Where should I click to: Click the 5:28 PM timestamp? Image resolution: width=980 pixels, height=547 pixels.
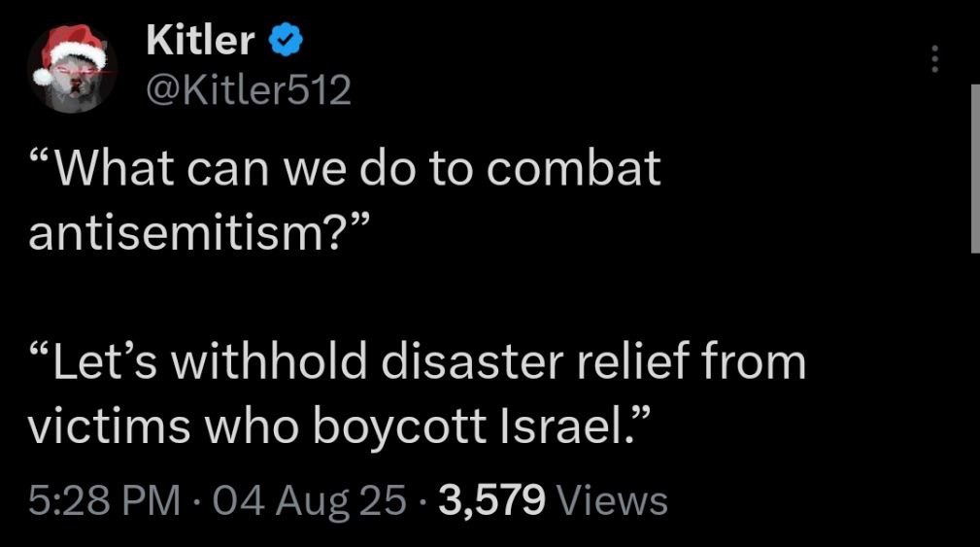104,500
